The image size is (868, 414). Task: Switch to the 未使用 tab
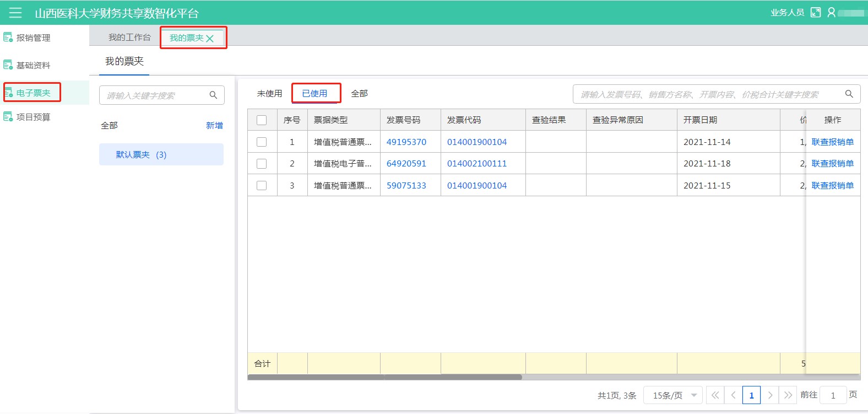269,93
